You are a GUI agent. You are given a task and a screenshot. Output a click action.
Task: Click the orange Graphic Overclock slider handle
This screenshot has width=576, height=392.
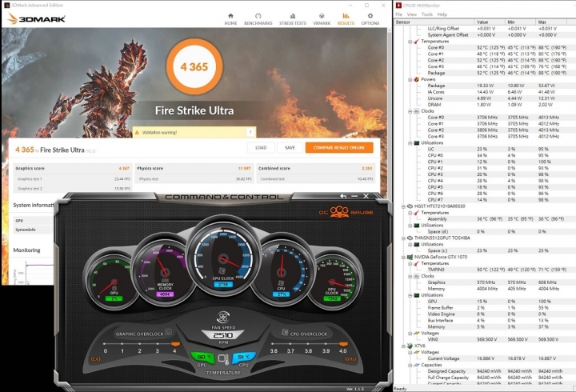[175, 344]
